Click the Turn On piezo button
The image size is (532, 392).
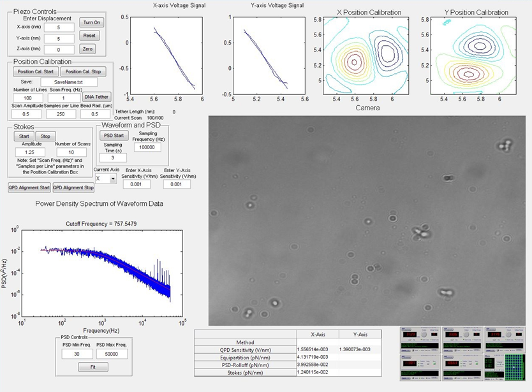(x=90, y=22)
